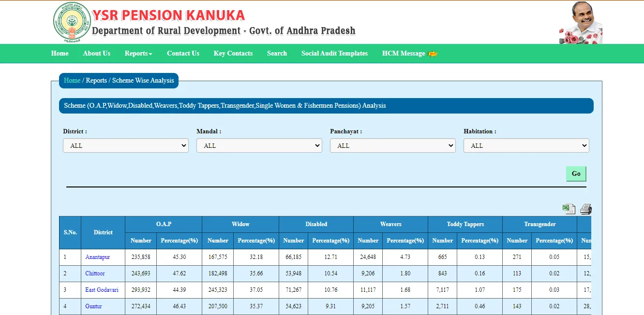The height and width of the screenshot is (315, 644).
Task: Click the Transgender column header
Action: pos(540,224)
